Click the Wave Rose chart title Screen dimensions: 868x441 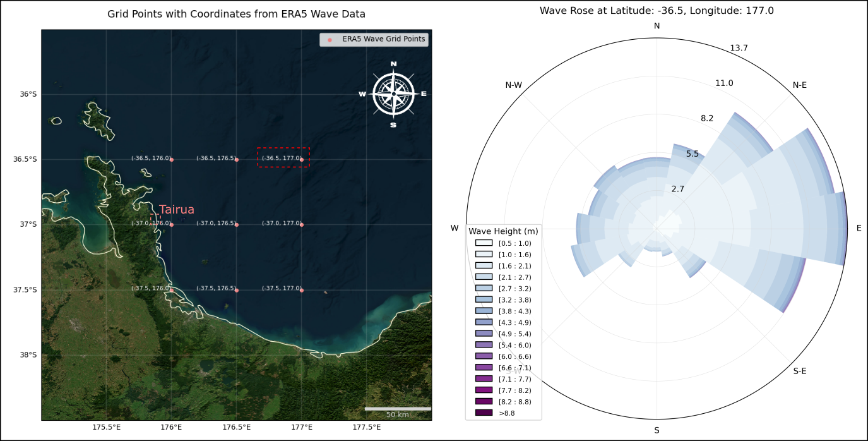coord(657,11)
